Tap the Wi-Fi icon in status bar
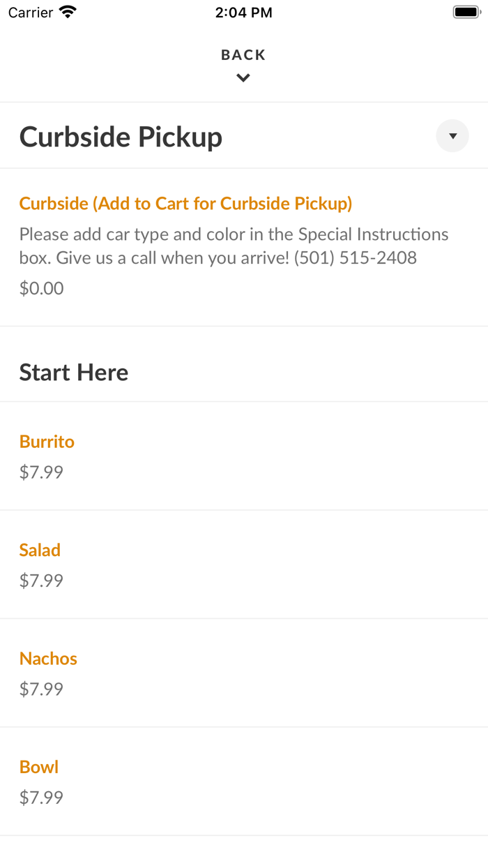 68,12
